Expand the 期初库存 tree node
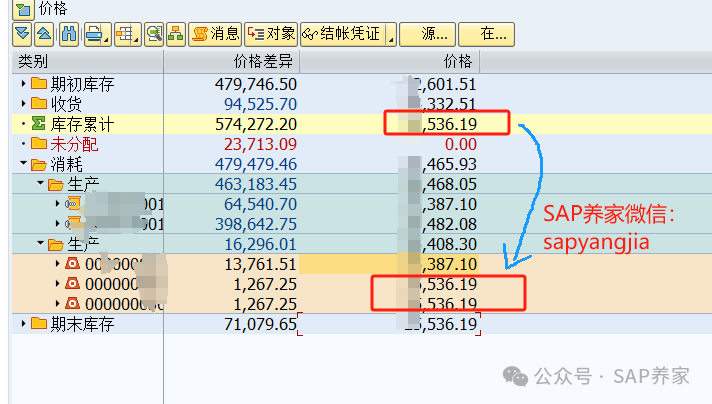The width and height of the screenshot is (712, 404). 24,84
